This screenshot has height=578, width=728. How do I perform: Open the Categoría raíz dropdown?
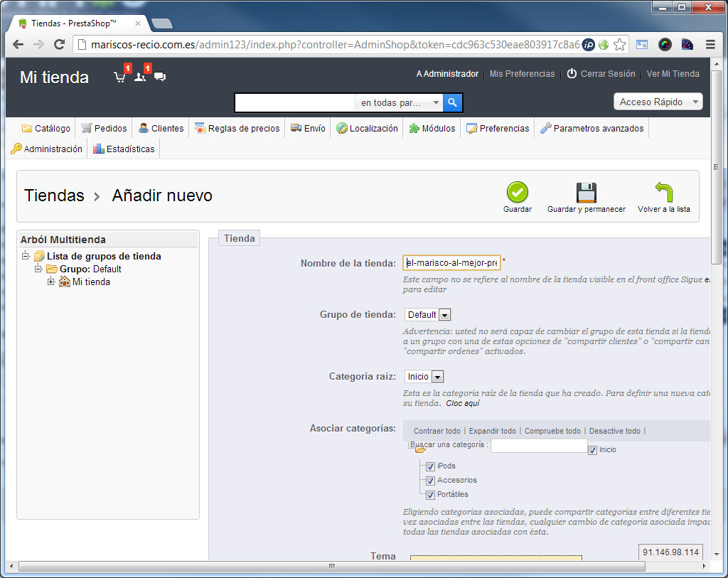pyautogui.click(x=424, y=377)
